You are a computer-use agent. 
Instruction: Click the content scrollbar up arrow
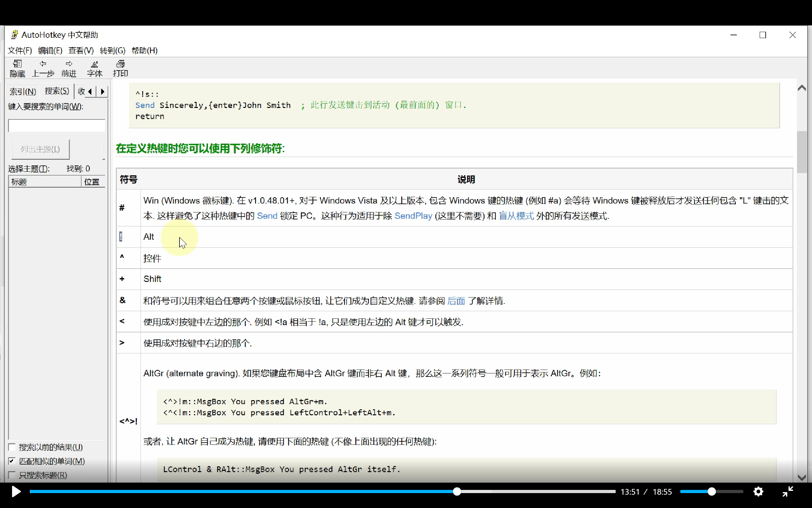802,88
